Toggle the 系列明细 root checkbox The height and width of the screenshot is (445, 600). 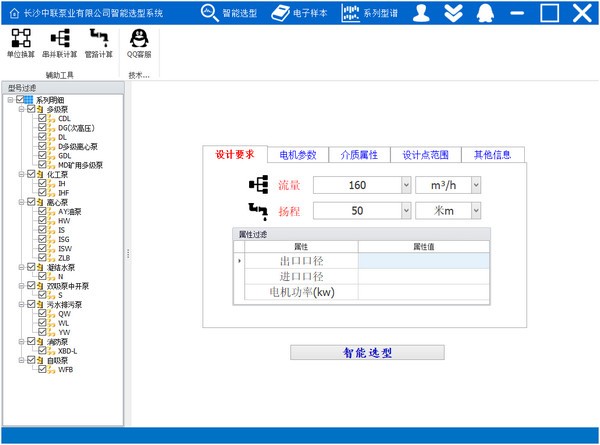(20, 99)
